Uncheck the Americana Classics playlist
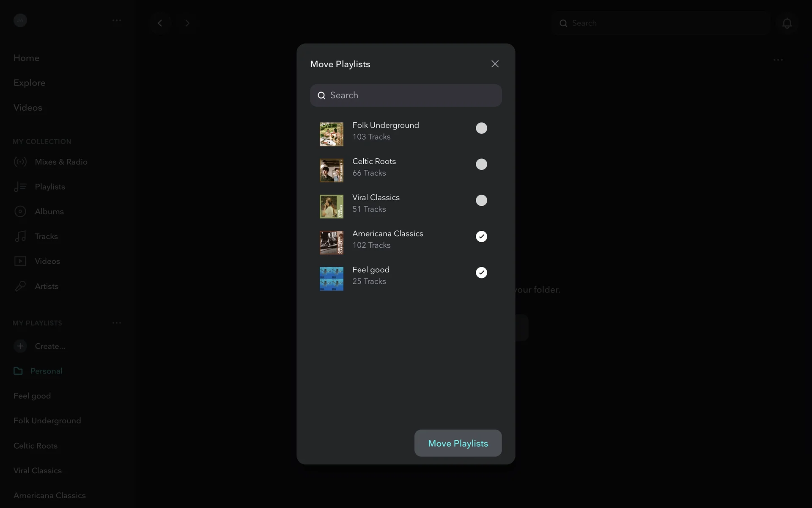The width and height of the screenshot is (812, 508). (481, 237)
